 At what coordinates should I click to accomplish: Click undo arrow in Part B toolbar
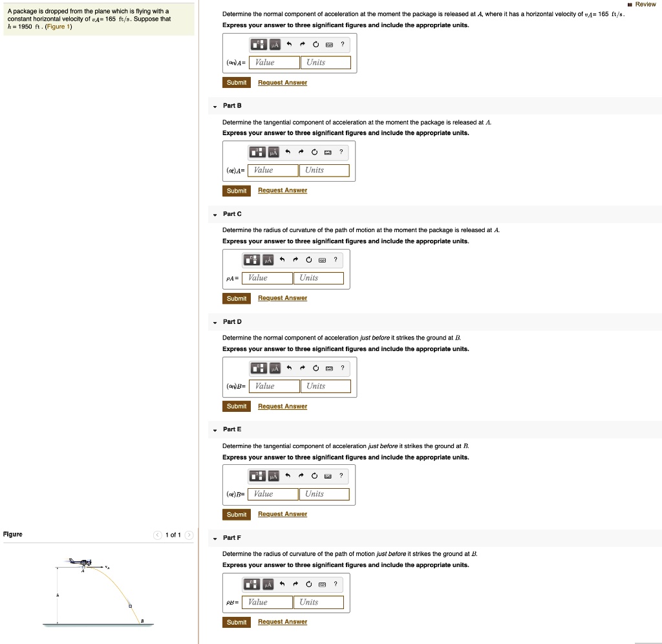pyautogui.click(x=288, y=151)
